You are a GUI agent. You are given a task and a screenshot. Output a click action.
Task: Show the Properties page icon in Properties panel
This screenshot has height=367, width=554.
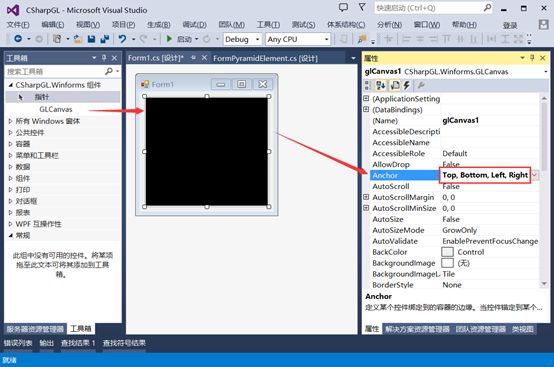coord(395,85)
